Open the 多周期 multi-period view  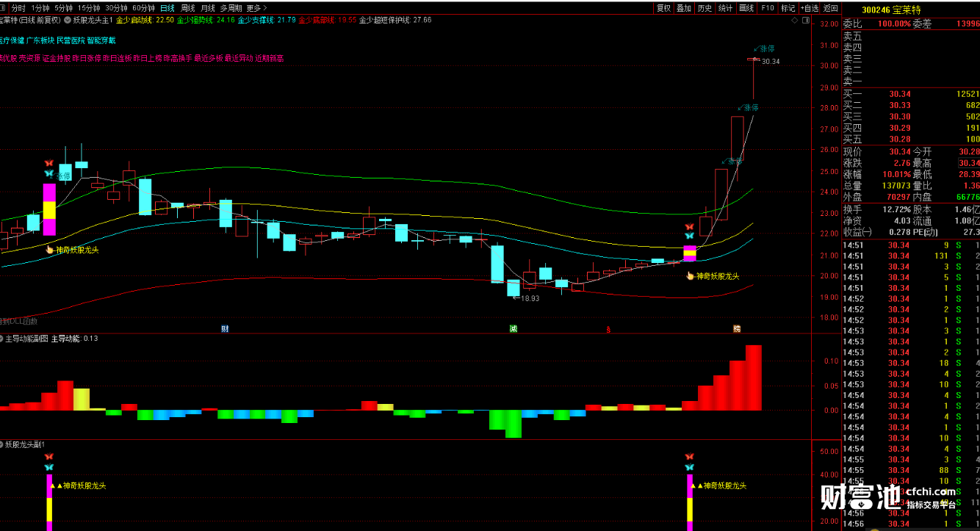tap(231, 8)
